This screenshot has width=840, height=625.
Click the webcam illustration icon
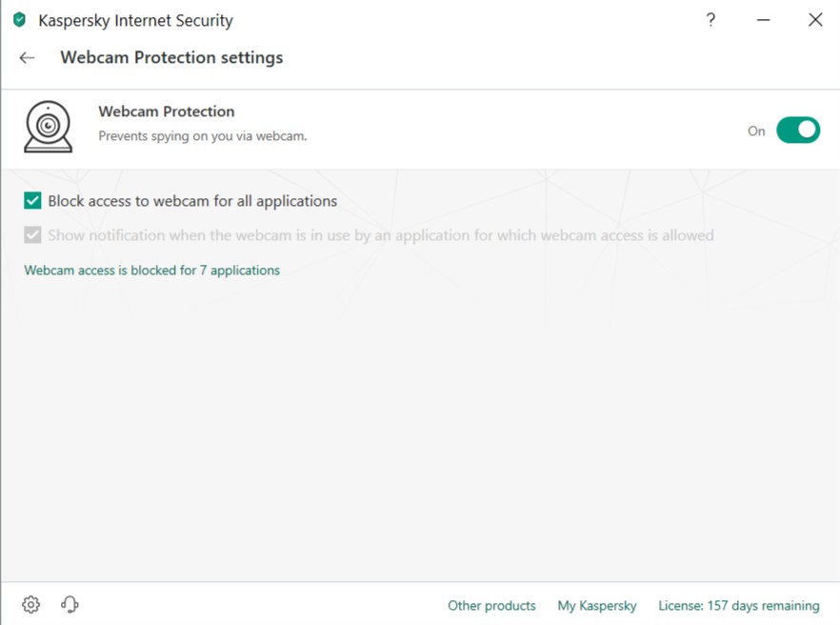[x=48, y=128]
